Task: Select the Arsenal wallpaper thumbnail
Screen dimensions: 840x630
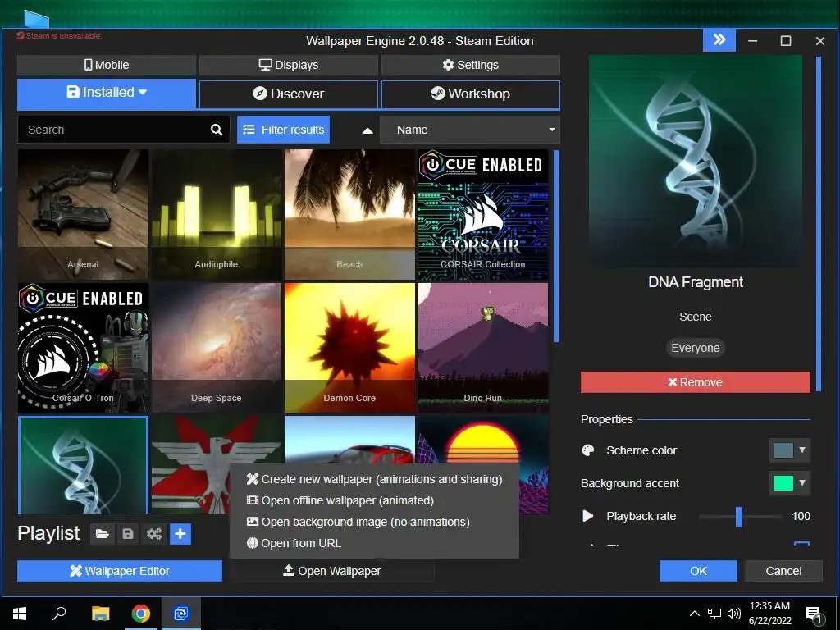Action: click(x=83, y=214)
